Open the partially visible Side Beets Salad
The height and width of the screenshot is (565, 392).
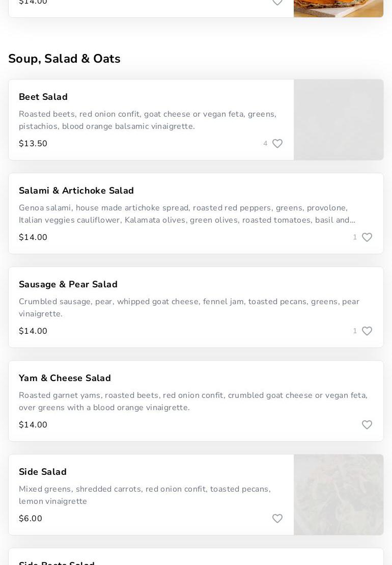[x=57, y=561]
